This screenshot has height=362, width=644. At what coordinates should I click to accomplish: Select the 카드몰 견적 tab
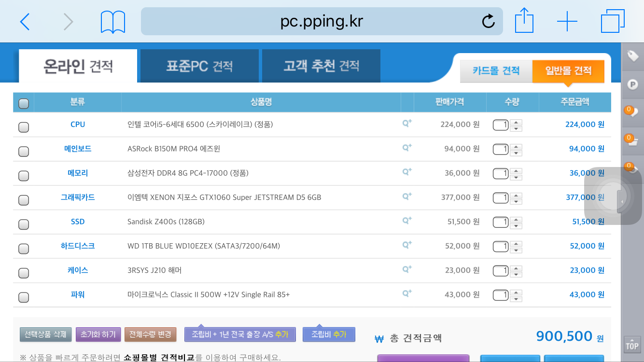[496, 71]
